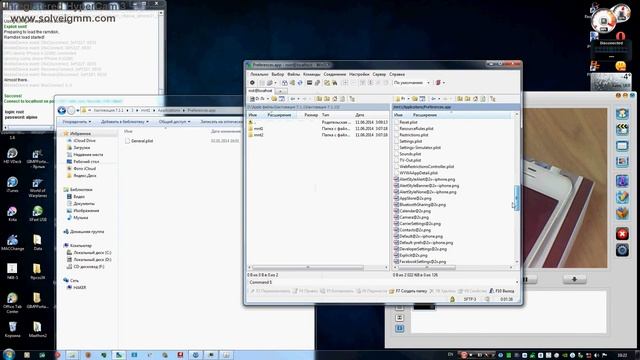Viewport: 640px width, 360px height.
Task: Open the Общий доступ dropdown in Explorer
Action: (174, 122)
